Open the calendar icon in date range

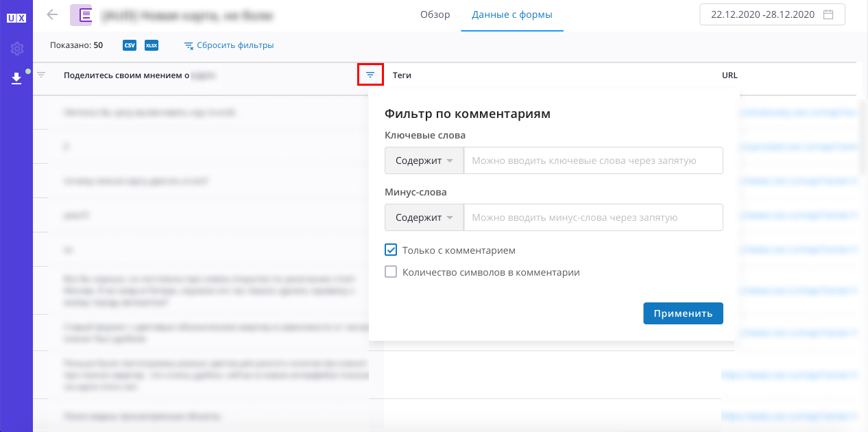(x=828, y=14)
